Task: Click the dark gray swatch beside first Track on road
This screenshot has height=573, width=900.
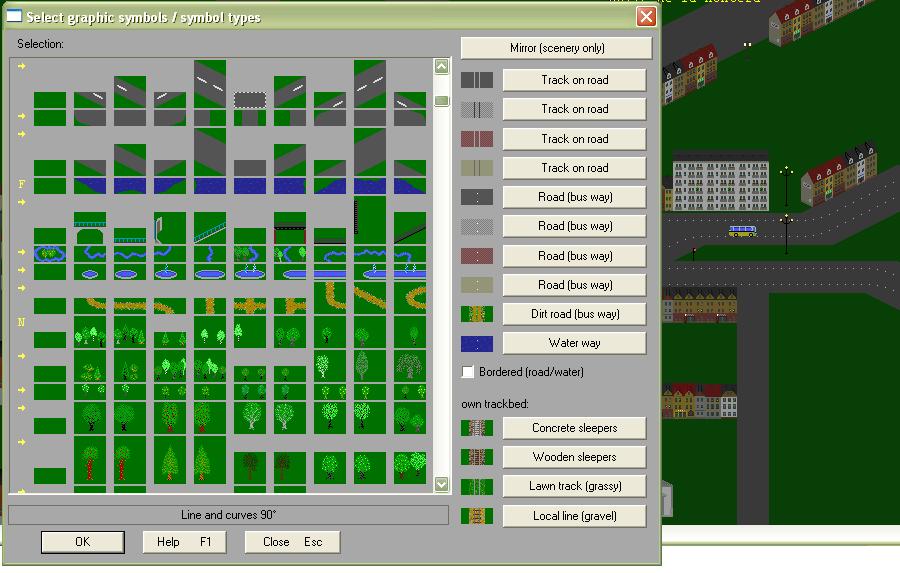Action: (477, 80)
